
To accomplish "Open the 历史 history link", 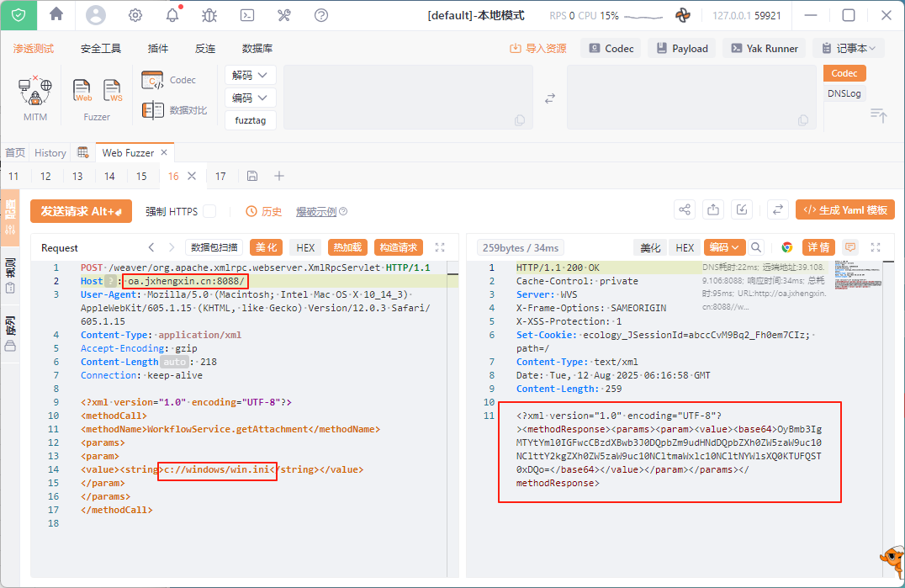I will click(264, 212).
